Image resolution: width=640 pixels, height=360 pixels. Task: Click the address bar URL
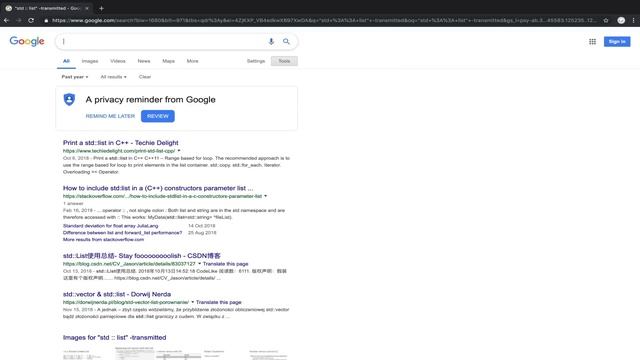324,20
